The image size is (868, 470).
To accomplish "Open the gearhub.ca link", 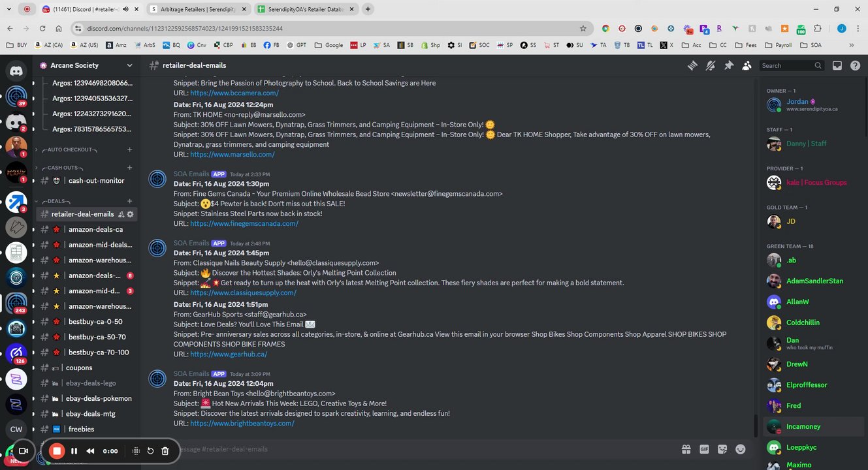I will click(229, 354).
